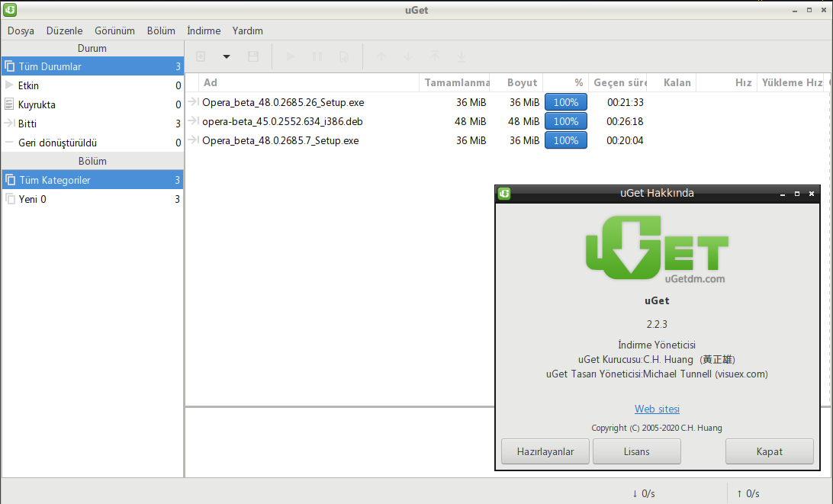Viewport: 833px width, 504px height.
Task: Click progress bar of Opera_beta_48.0.2685.7_Setup.exe
Action: [x=566, y=140]
